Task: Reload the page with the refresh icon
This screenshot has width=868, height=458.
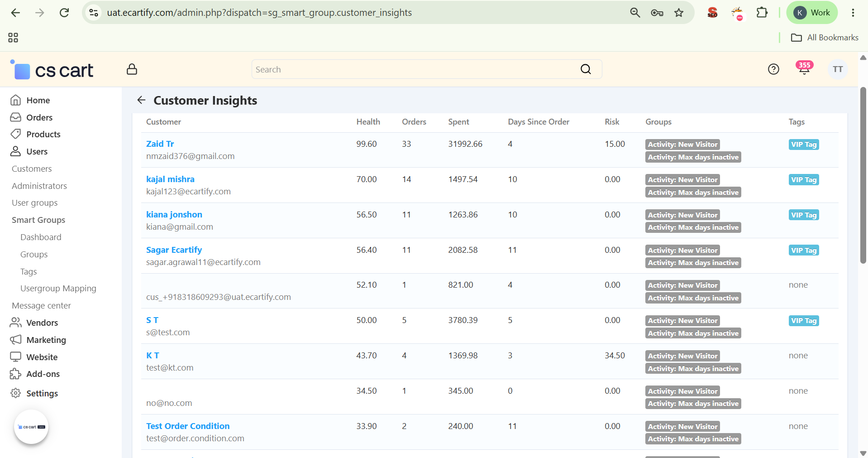Action: pyautogui.click(x=64, y=13)
